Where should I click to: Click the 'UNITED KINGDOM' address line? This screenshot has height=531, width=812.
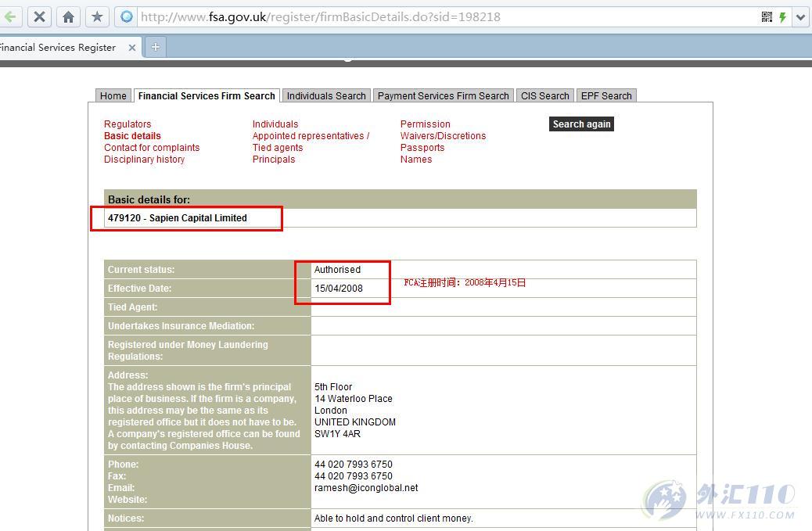pos(355,422)
